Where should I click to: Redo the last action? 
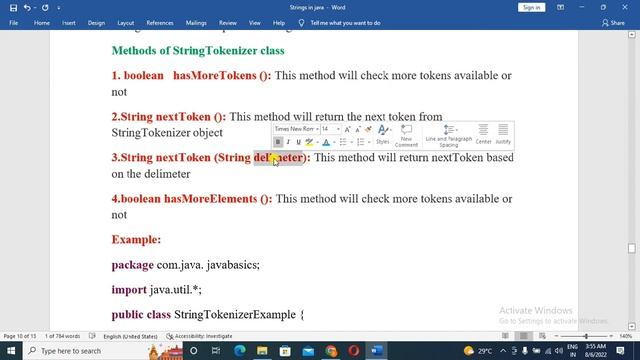[45, 8]
